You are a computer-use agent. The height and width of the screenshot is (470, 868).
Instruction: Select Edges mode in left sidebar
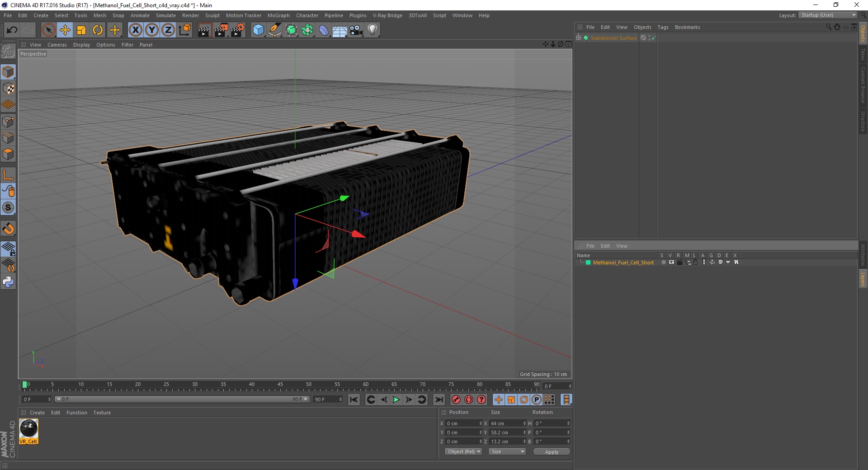pos(8,137)
